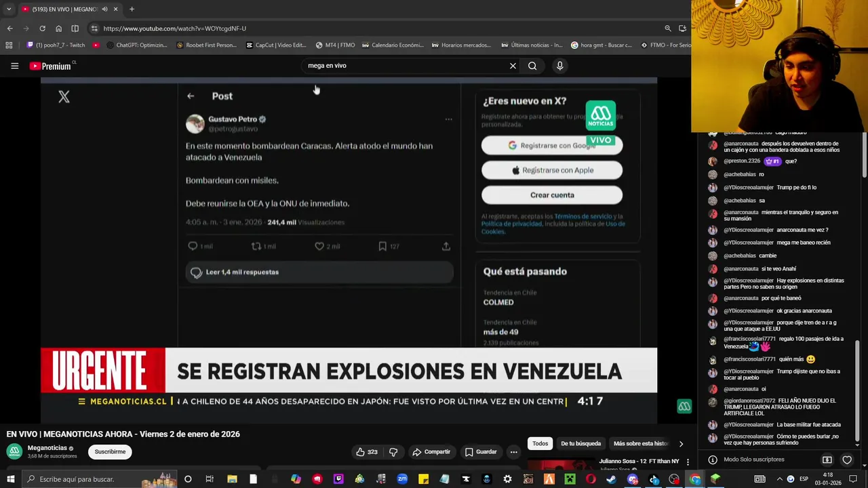The height and width of the screenshot is (488, 868).
Task: Open the 'CapCut | Video Edit...' bookmark
Action: pyautogui.click(x=276, y=45)
